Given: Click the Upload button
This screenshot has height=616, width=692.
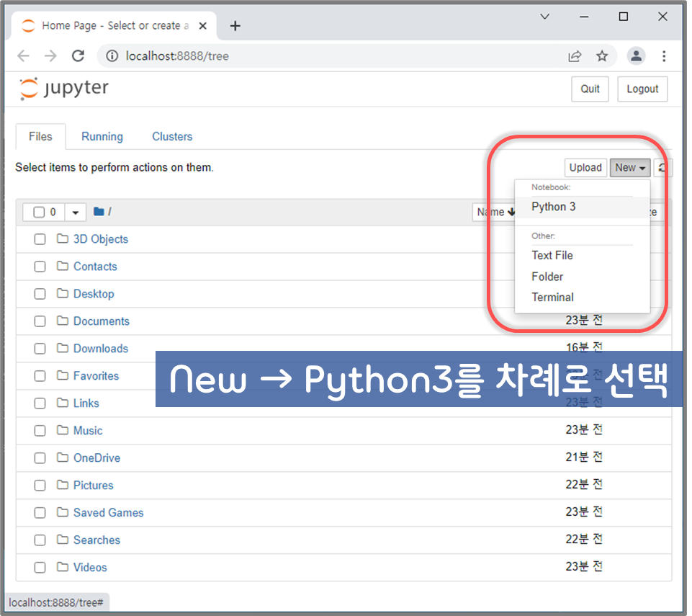Looking at the screenshot, I should [x=585, y=168].
